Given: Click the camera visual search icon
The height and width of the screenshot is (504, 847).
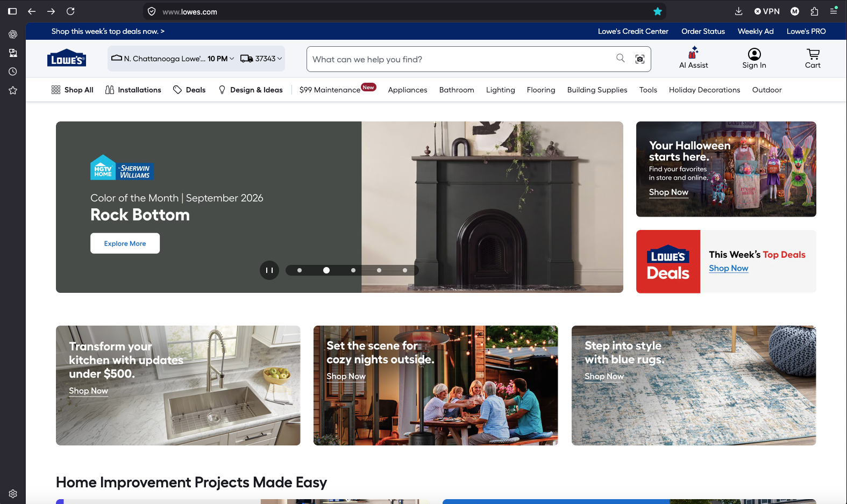Looking at the screenshot, I should (640, 59).
